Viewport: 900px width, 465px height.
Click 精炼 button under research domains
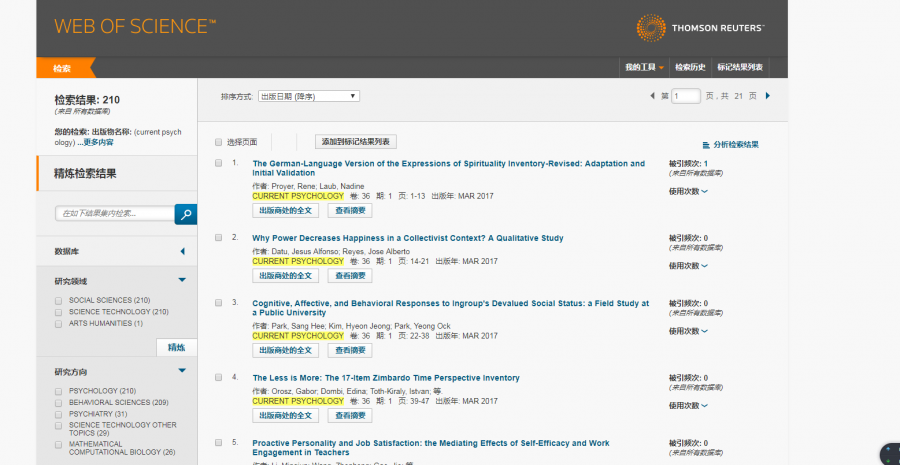click(176, 347)
